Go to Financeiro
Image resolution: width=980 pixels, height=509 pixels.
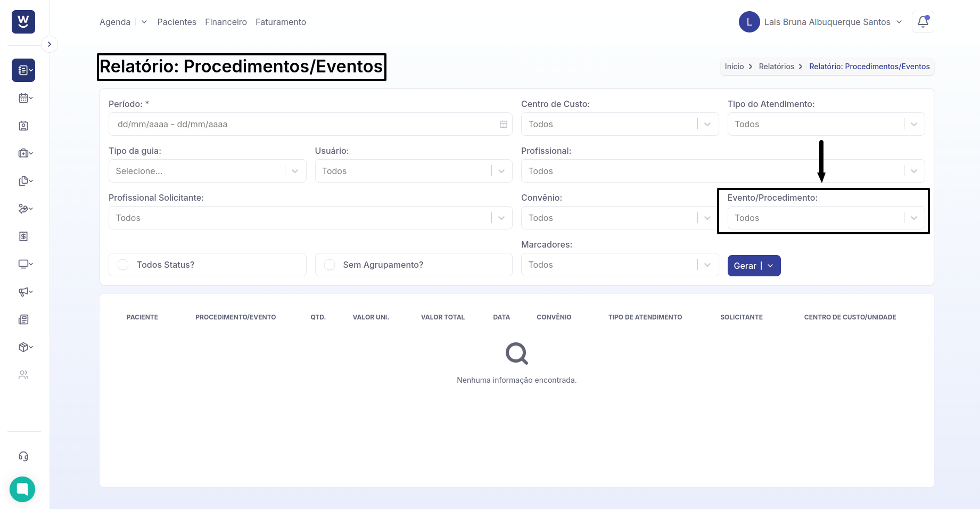[226, 22]
